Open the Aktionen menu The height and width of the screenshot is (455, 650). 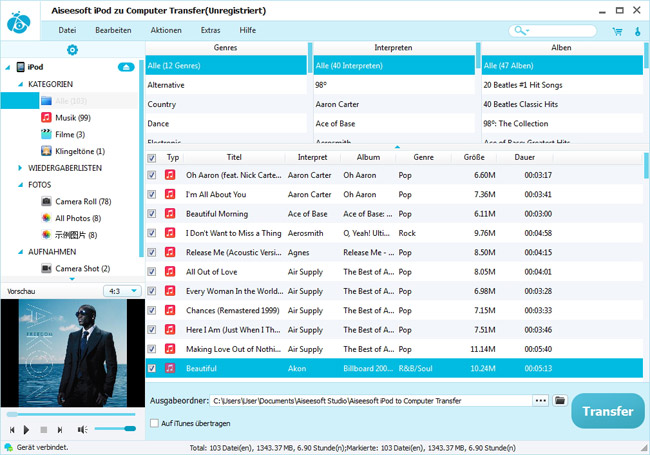(166, 31)
